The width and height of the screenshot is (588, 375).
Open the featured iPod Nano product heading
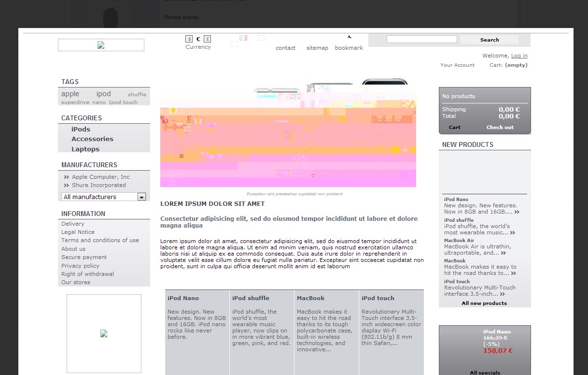pyautogui.click(x=183, y=298)
